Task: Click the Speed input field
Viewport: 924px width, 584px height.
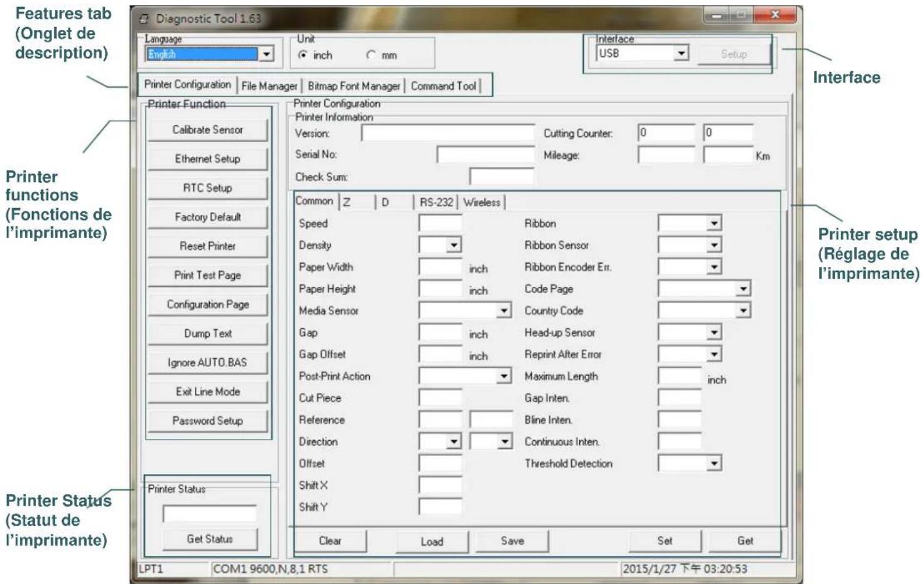Action: click(x=440, y=223)
